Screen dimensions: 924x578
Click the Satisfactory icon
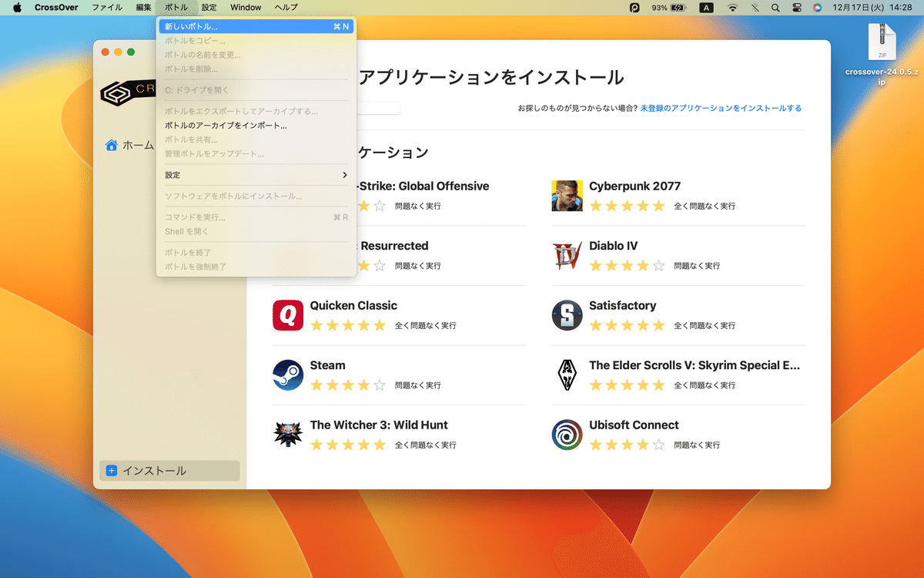[x=567, y=315]
